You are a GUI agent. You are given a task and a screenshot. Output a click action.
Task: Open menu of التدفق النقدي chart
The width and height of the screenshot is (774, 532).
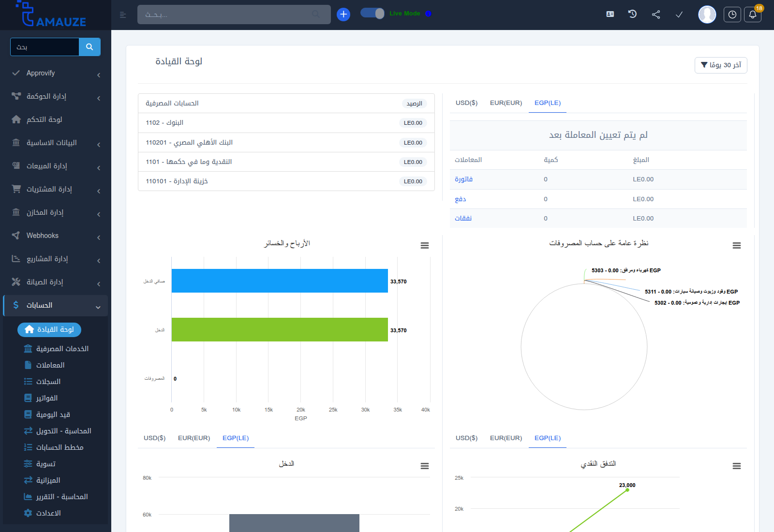[737, 466]
